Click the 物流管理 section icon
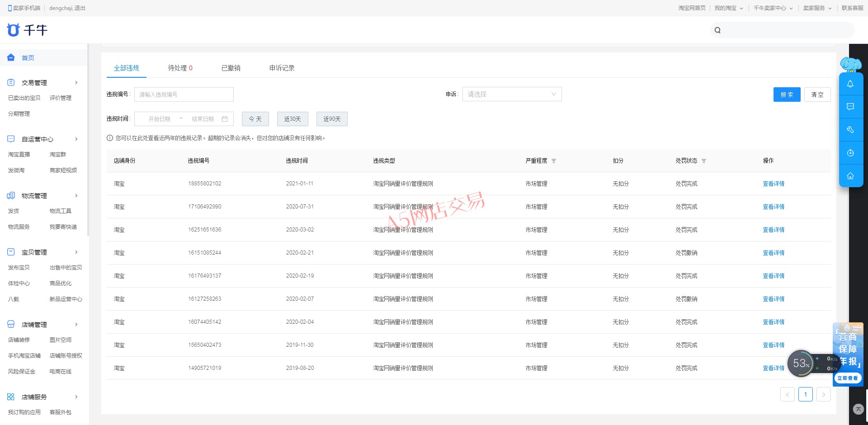Viewport: 868px width, 425px height. click(11, 195)
